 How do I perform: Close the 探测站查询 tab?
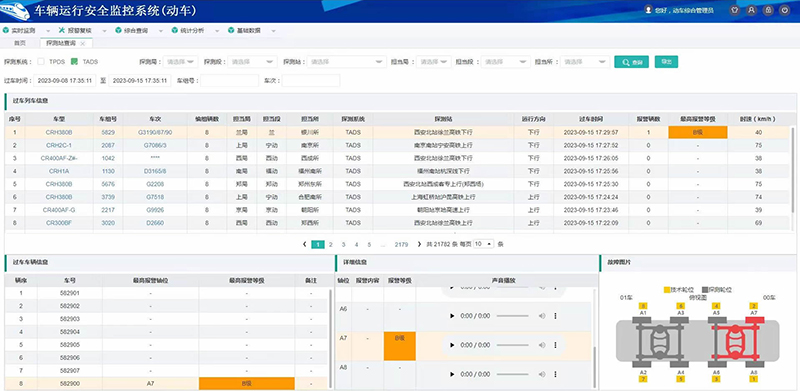pyautogui.click(x=83, y=44)
